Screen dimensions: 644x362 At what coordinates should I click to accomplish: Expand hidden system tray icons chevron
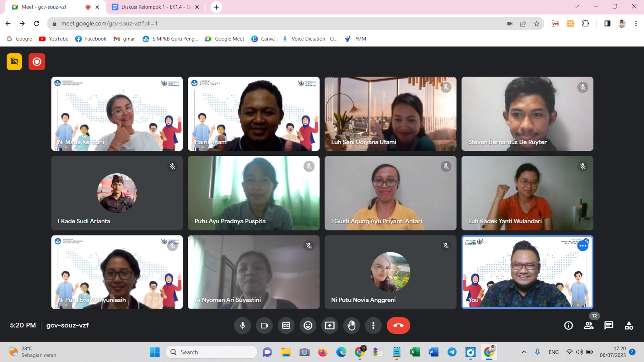(524, 352)
